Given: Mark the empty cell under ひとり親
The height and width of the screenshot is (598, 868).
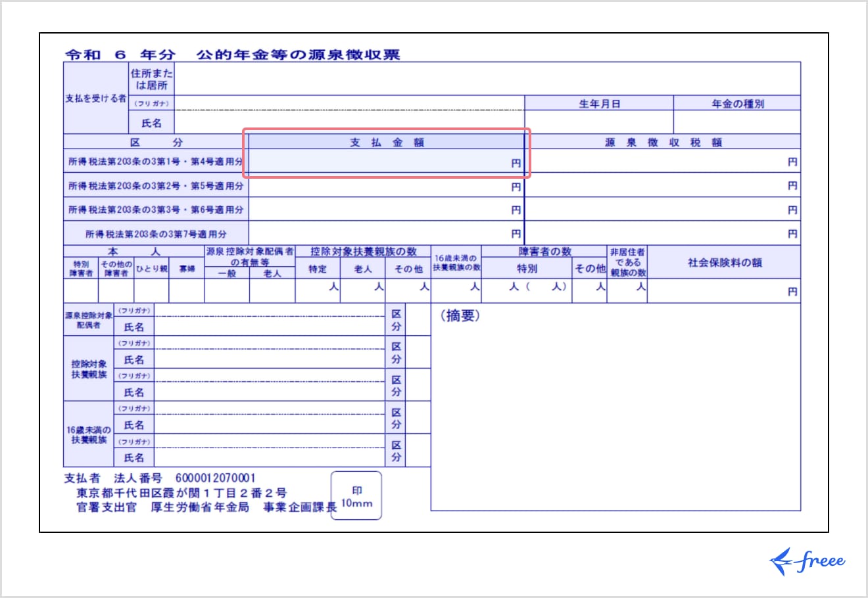Looking at the screenshot, I should click(151, 290).
